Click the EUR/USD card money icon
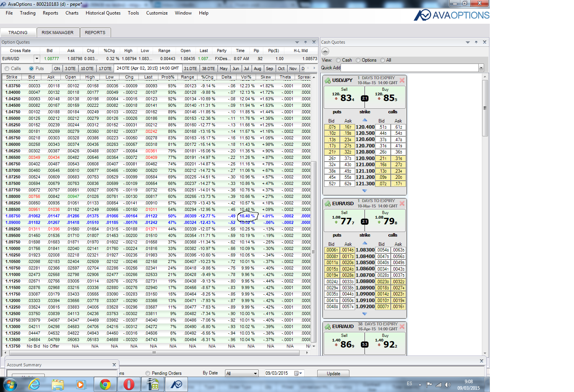 coord(328,203)
